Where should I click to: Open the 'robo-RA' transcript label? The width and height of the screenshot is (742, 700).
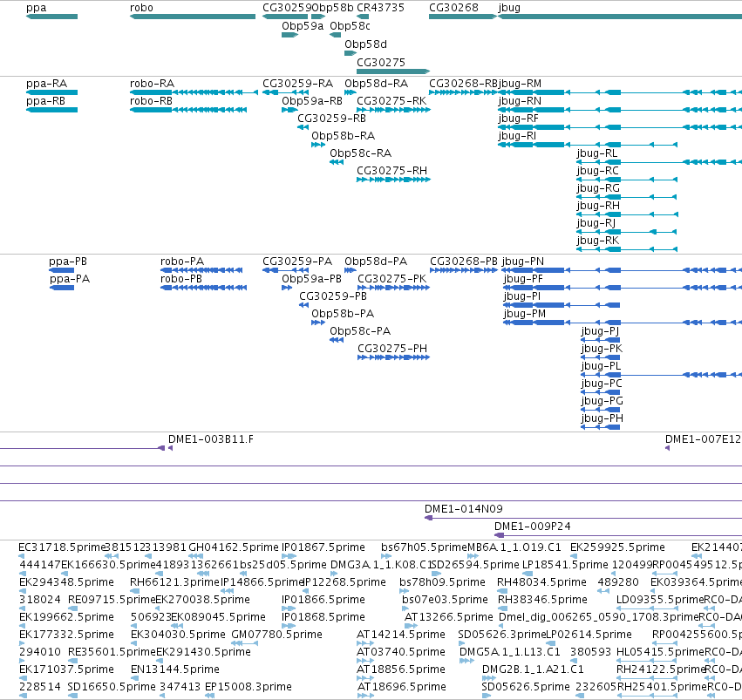152,84
